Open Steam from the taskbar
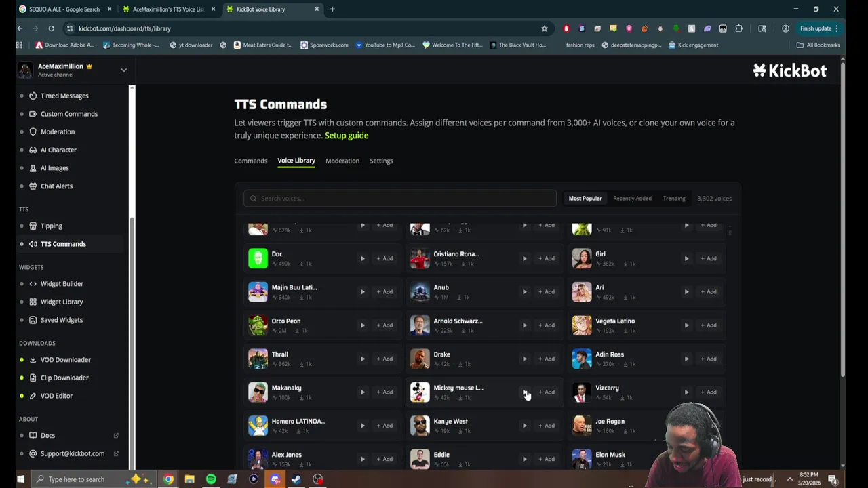 pos(296,479)
